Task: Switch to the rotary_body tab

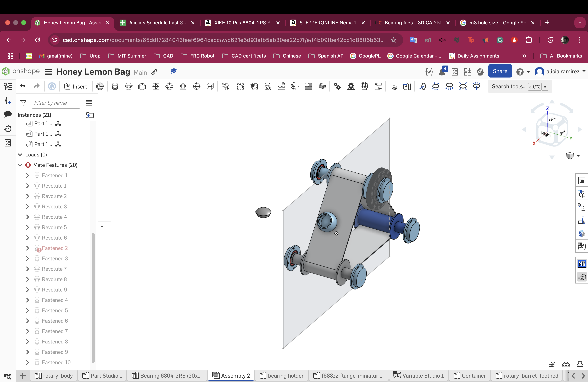Action: pos(54,376)
